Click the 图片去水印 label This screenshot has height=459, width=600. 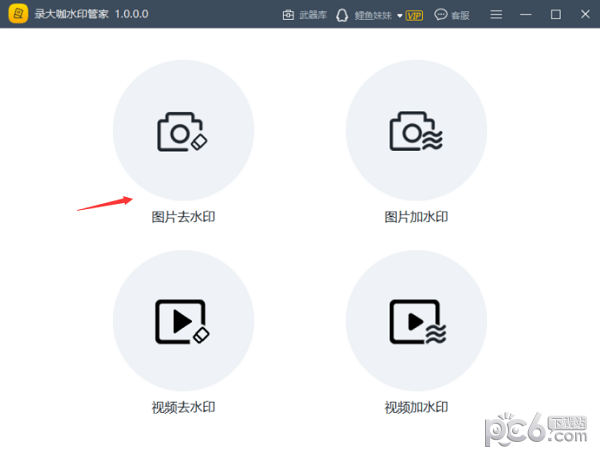tap(183, 217)
